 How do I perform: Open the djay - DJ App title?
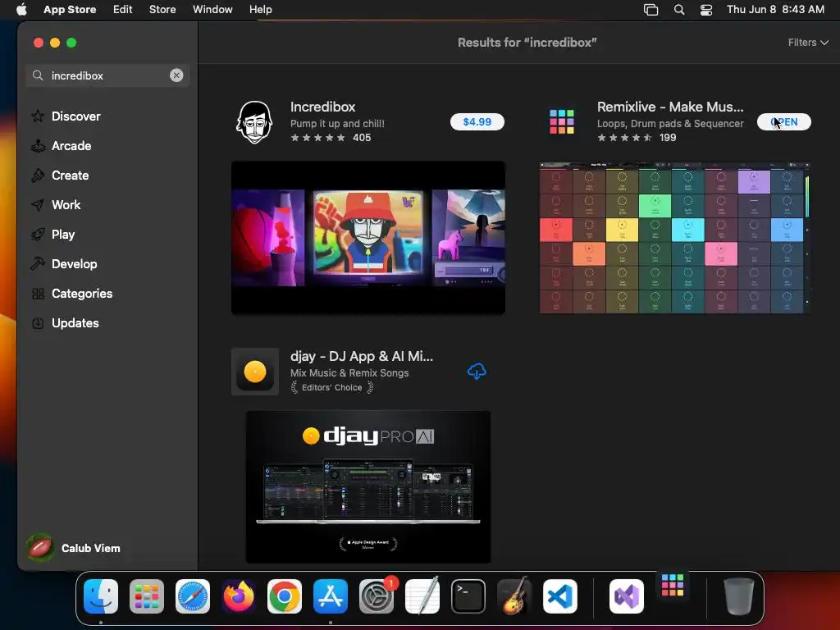point(362,356)
